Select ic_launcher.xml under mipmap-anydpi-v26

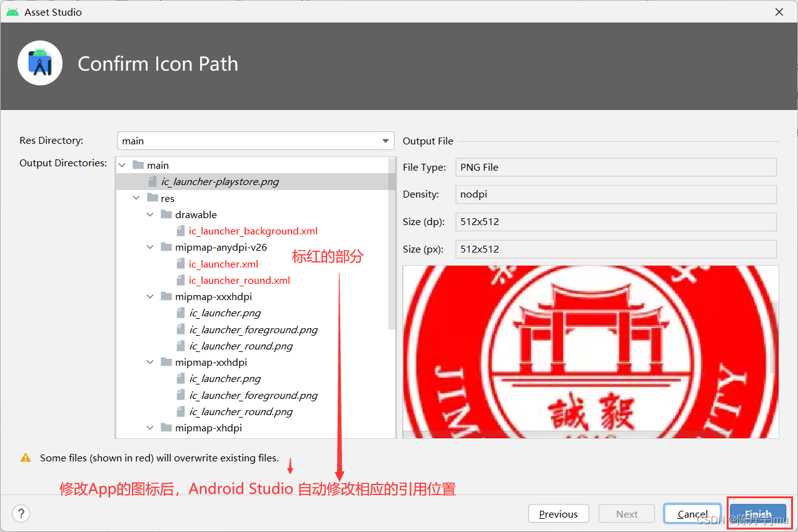(223, 264)
